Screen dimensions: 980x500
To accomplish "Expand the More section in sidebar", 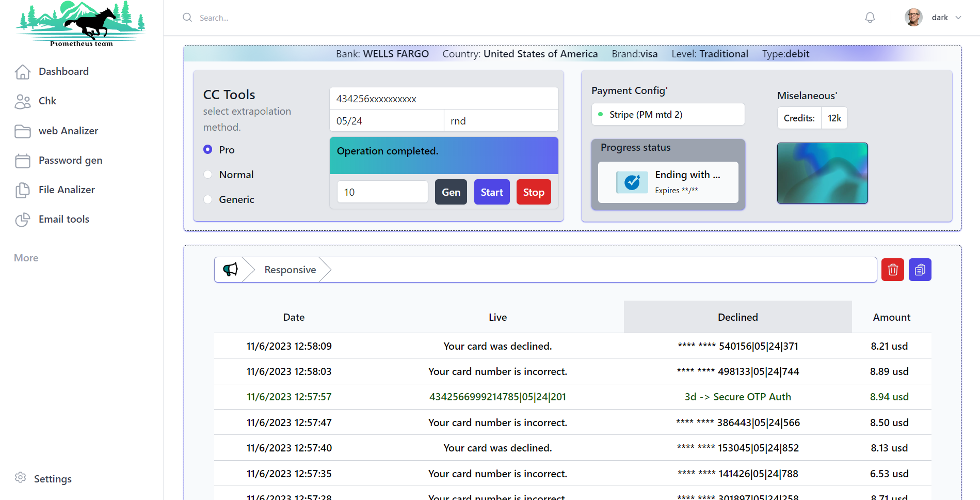I will point(26,258).
